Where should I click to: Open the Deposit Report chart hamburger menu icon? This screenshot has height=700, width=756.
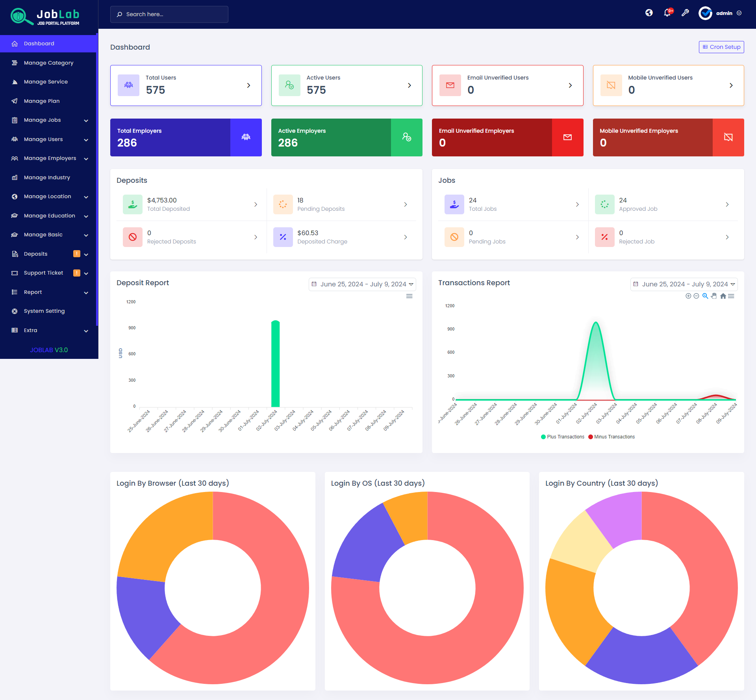click(x=409, y=296)
